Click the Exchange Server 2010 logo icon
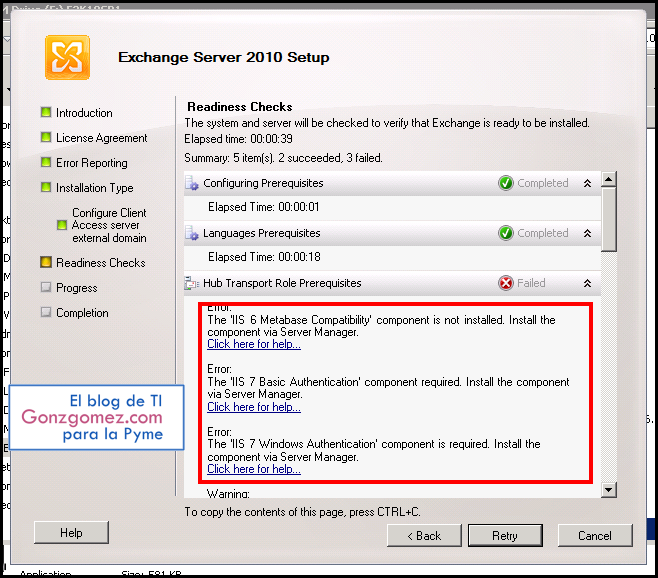 [x=67, y=58]
